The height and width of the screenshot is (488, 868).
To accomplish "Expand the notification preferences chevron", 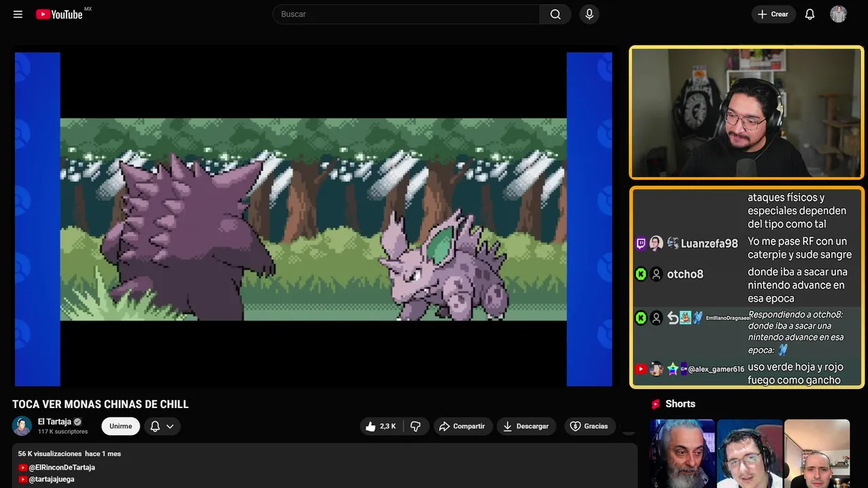I will click(x=170, y=426).
